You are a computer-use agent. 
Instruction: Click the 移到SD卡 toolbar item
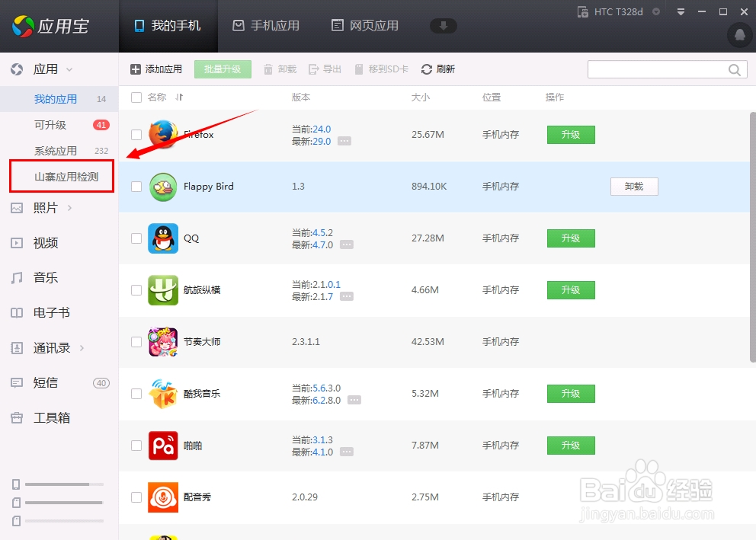point(381,69)
